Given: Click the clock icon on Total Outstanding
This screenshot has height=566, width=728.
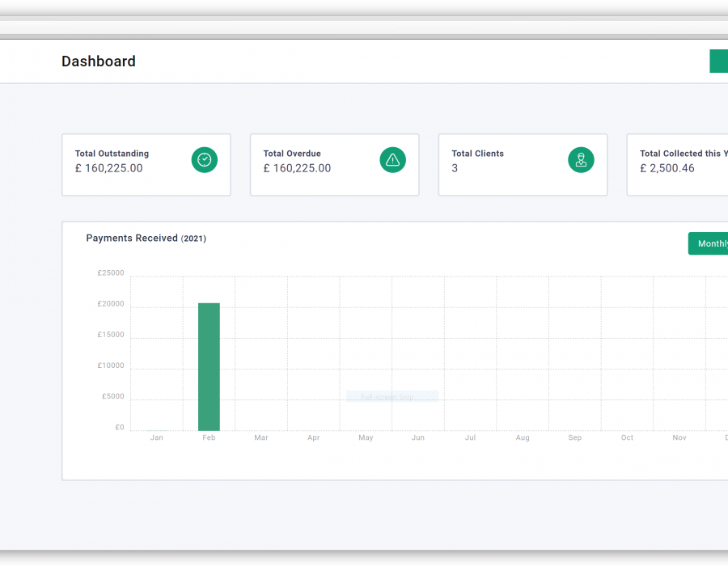Looking at the screenshot, I should (205, 160).
